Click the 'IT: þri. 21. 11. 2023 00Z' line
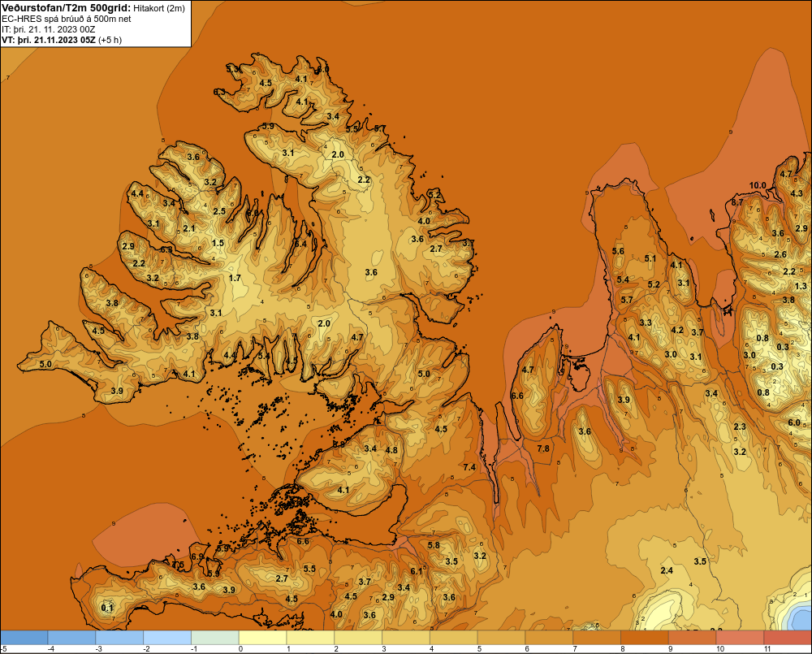 [48, 29]
